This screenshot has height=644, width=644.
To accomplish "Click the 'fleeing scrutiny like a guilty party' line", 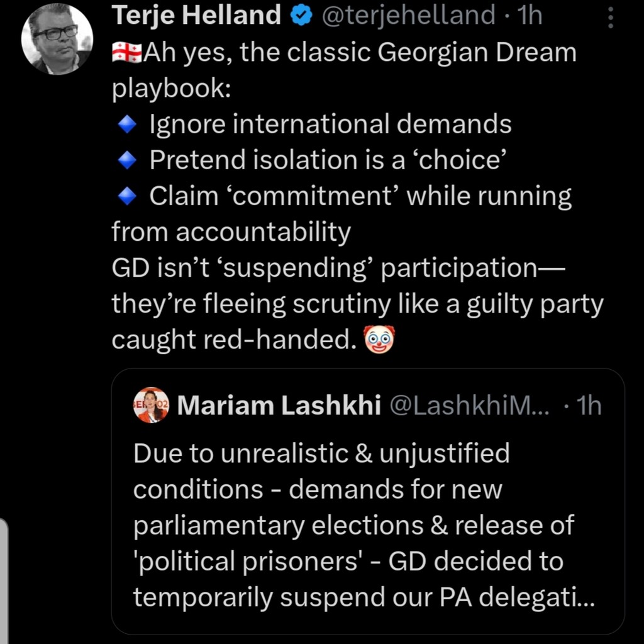I will (357, 304).
